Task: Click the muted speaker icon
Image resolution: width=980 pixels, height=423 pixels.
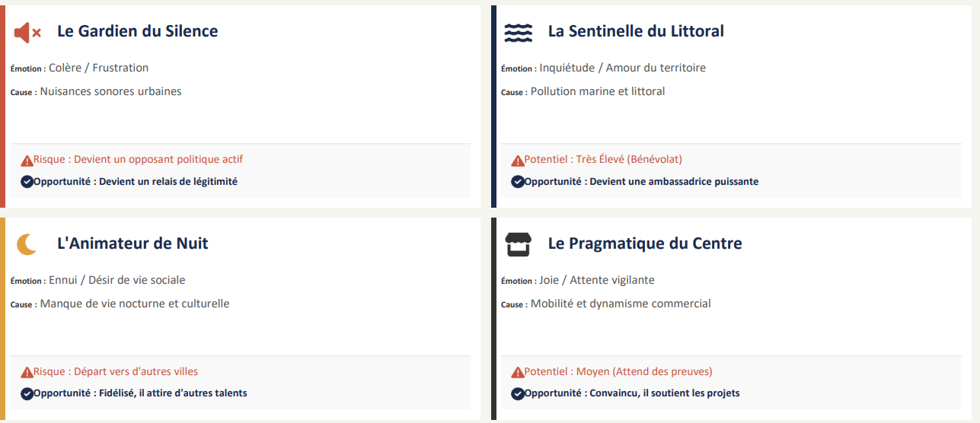Action: pos(27,32)
